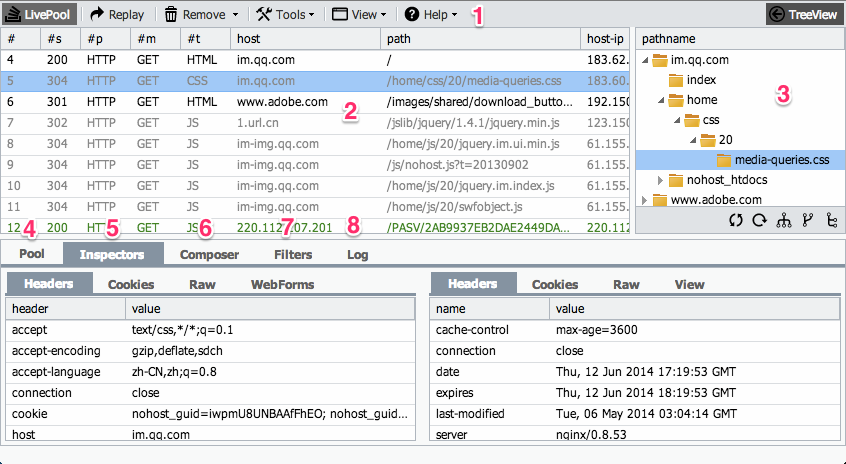Screen dimensions: 846x464
Task: Select row with 1.url.cn host
Action: click(315, 123)
